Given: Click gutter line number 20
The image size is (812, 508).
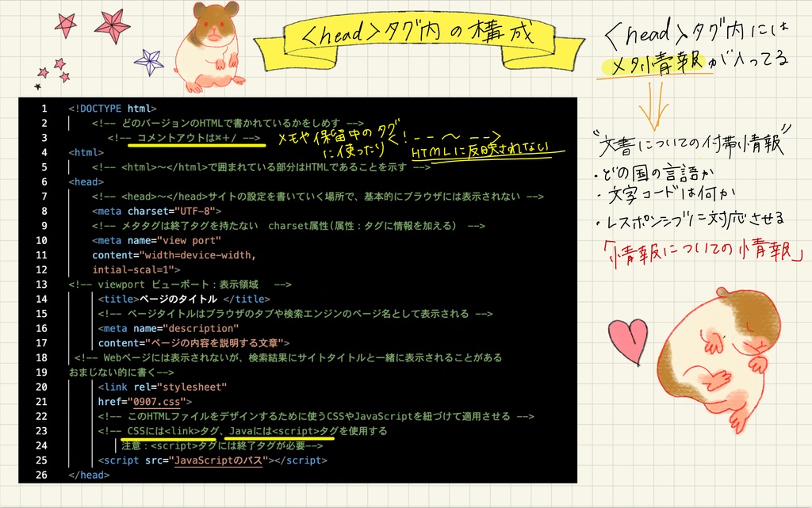Looking at the screenshot, I should (x=41, y=387).
